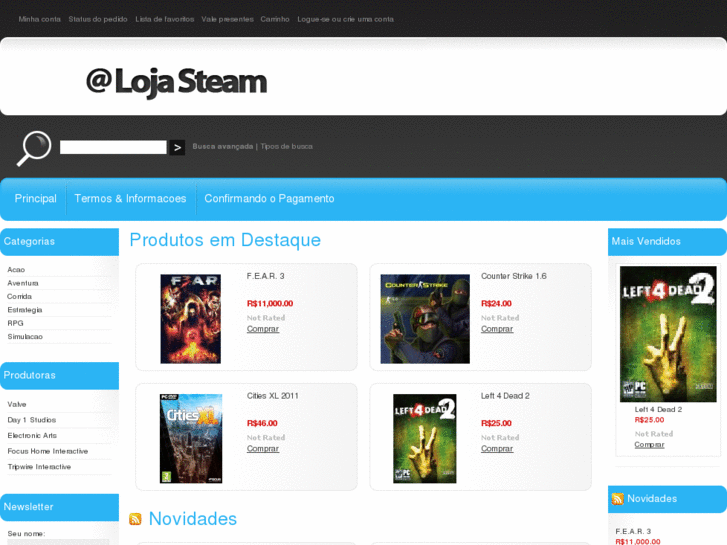727x545 pixels.
Task: Click Comprar for Cities XL 2011
Action: click(x=263, y=449)
